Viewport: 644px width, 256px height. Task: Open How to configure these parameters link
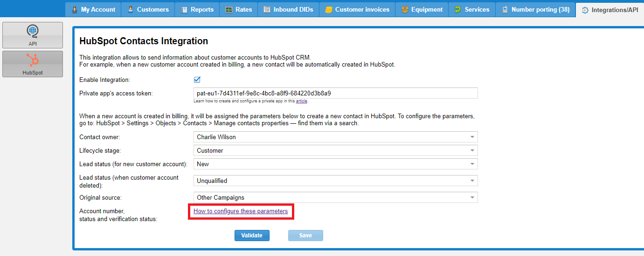coord(241,211)
